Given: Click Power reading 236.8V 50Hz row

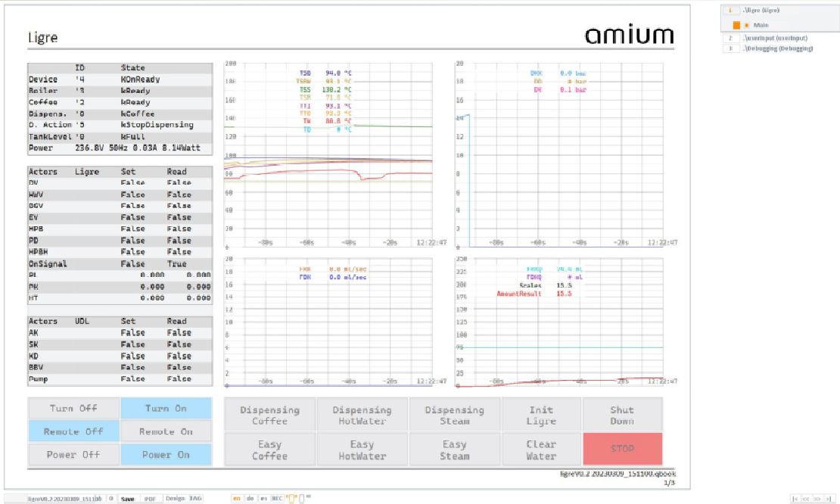Looking at the screenshot, I should pos(120,148).
